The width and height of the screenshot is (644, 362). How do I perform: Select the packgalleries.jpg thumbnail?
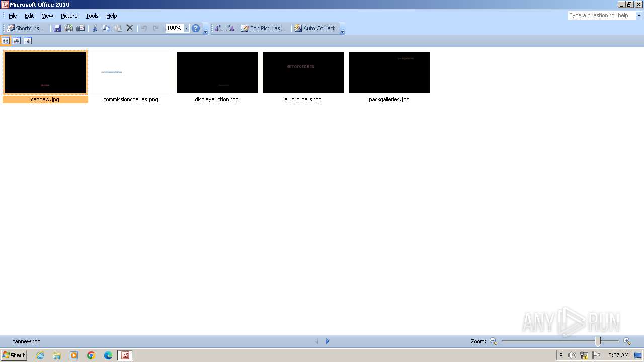[389, 72]
